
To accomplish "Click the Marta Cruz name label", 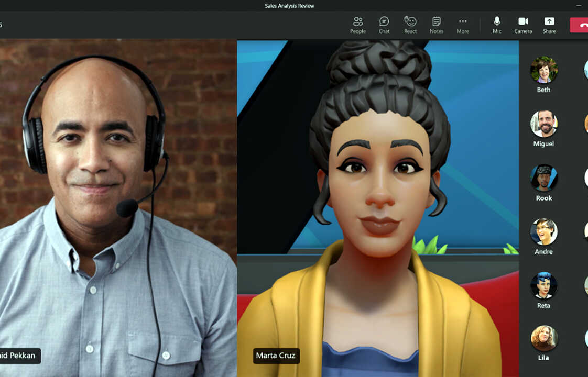I will (276, 356).
